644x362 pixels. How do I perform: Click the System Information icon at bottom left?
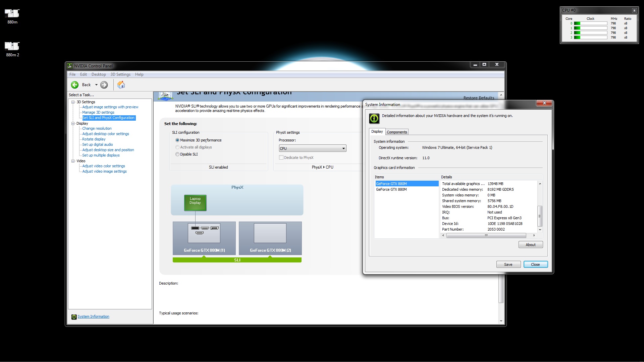[x=74, y=317]
